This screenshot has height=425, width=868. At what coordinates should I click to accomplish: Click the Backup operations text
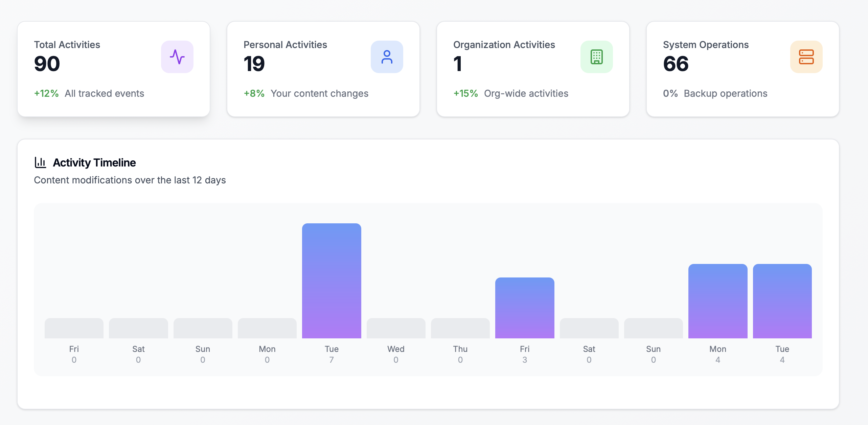tap(725, 93)
